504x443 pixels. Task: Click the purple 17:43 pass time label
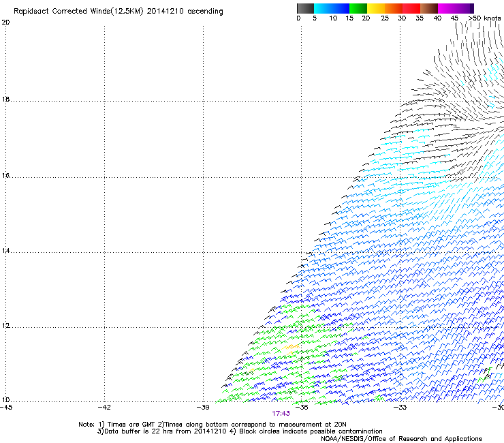click(x=281, y=414)
